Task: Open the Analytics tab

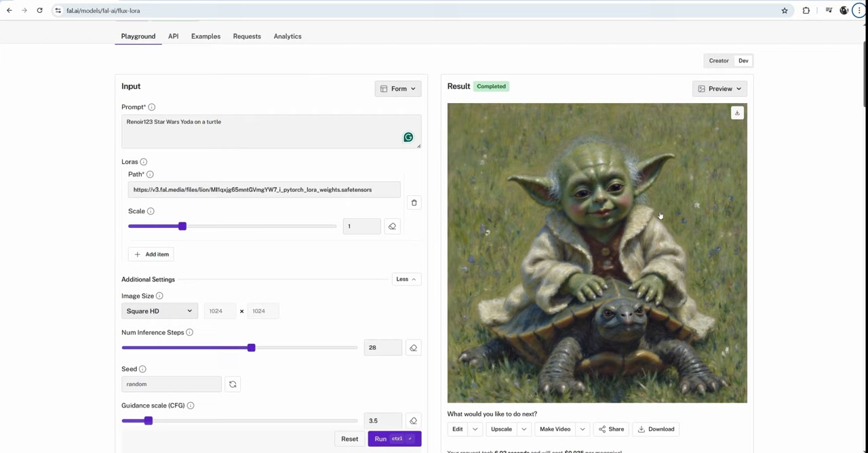Action: pos(288,37)
